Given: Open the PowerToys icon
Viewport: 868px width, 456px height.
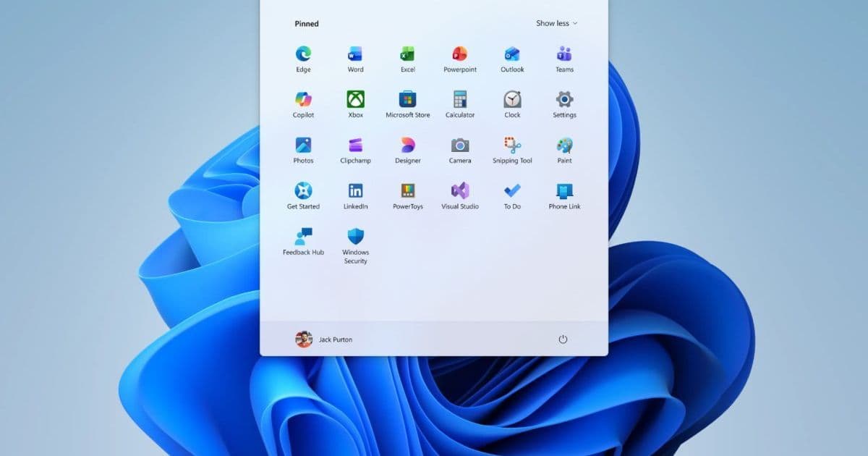Looking at the screenshot, I should (x=407, y=190).
